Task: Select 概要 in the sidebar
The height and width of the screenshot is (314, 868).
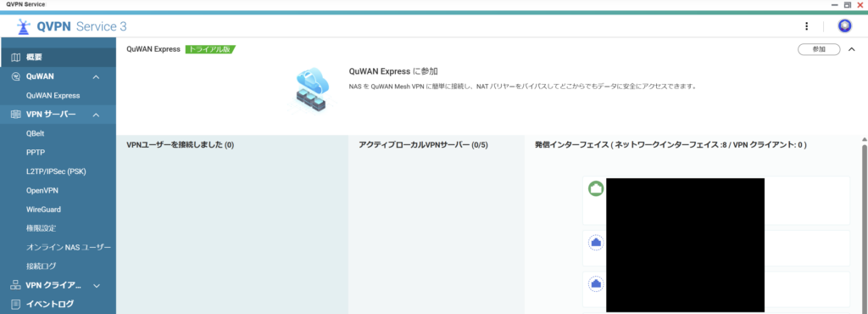Action: pos(58,57)
